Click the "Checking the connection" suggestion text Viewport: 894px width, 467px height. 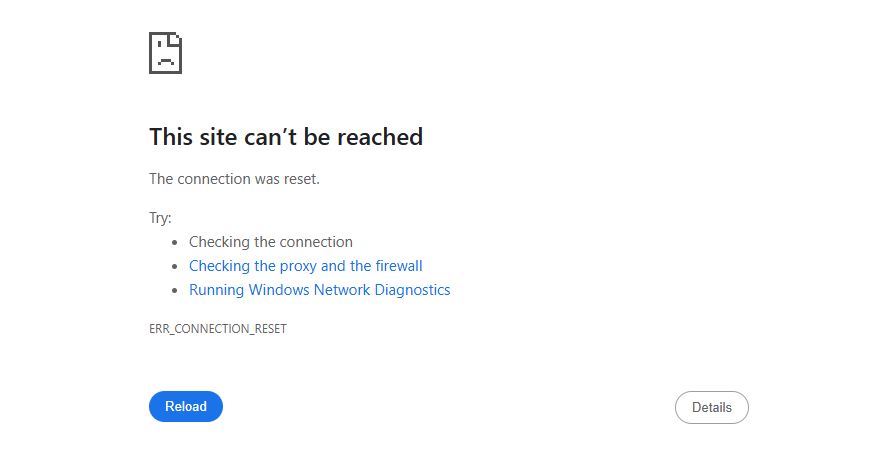[270, 242]
